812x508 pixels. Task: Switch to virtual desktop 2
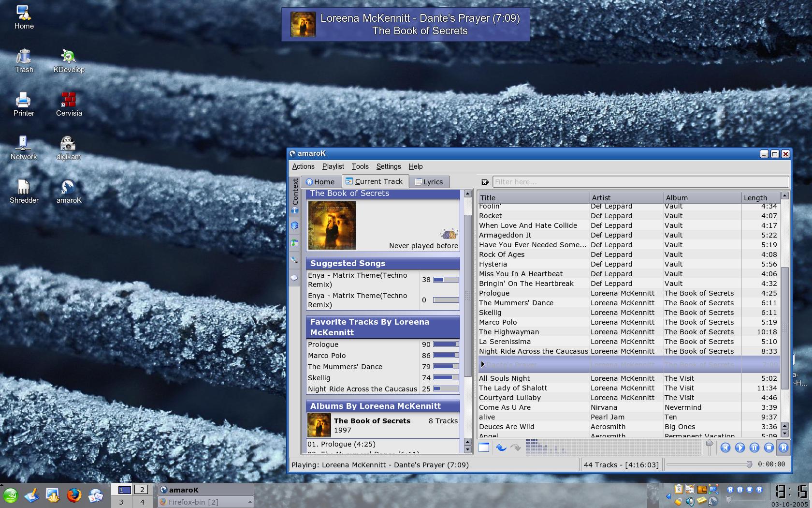coord(141,490)
